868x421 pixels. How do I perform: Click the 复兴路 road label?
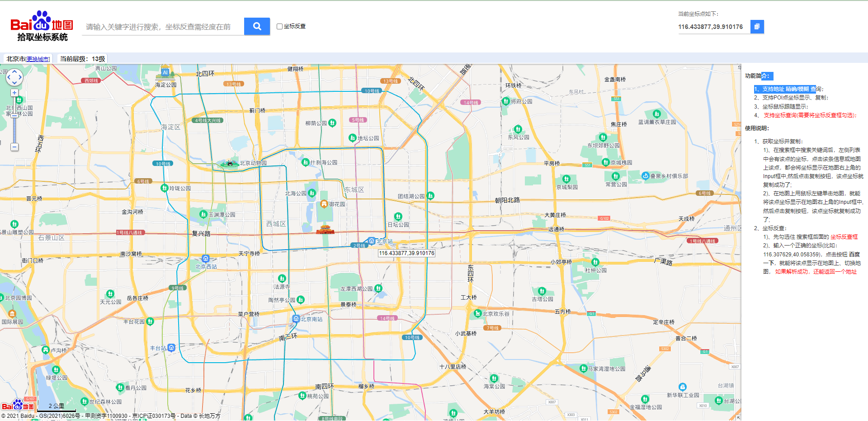point(201,233)
